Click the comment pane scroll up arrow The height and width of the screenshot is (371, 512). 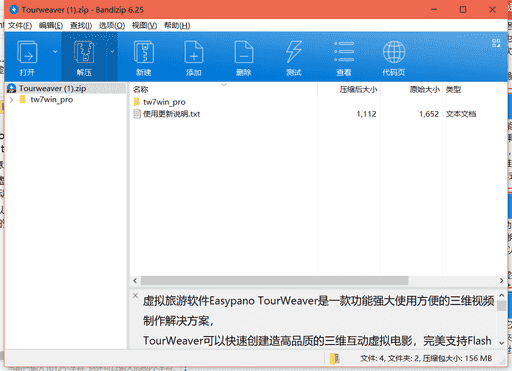coord(502,295)
